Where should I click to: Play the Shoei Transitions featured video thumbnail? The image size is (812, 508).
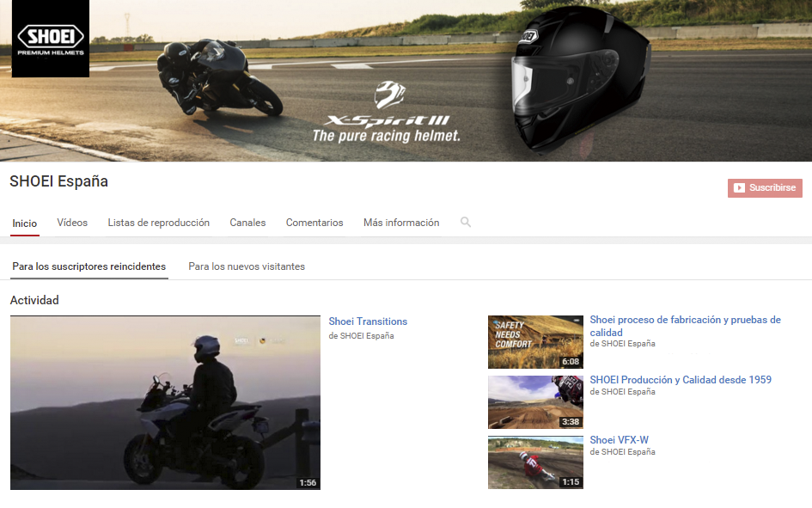point(165,402)
